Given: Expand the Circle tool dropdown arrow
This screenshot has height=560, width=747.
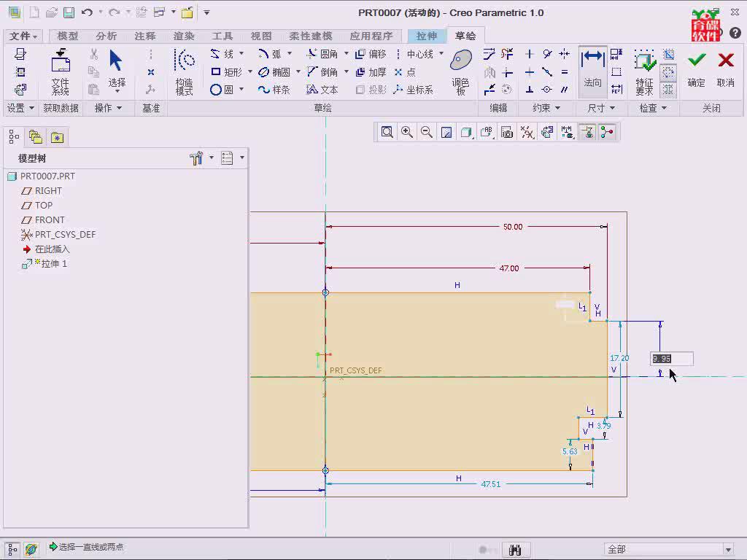Looking at the screenshot, I should [x=241, y=89].
